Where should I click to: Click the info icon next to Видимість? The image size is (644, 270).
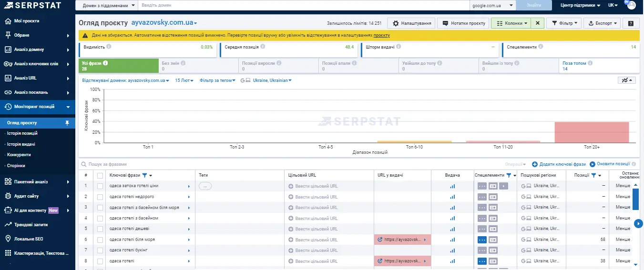(109, 47)
